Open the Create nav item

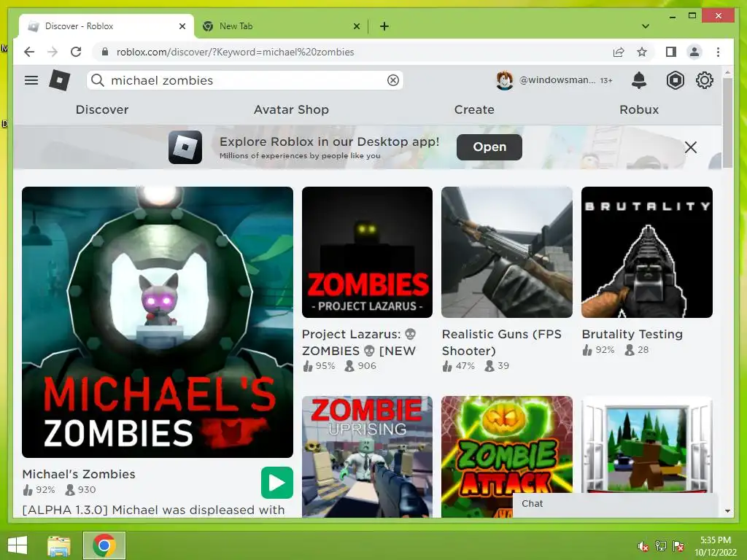[474, 109]
